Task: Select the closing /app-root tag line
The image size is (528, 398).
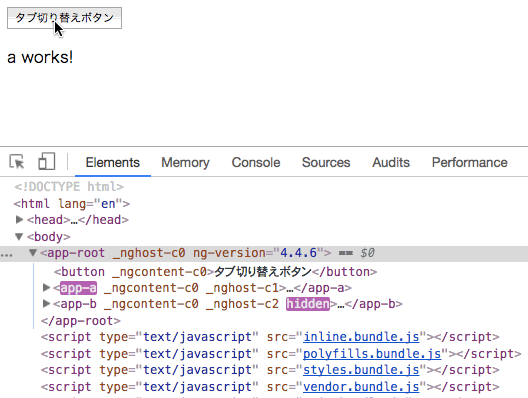Action: [80, 321]
